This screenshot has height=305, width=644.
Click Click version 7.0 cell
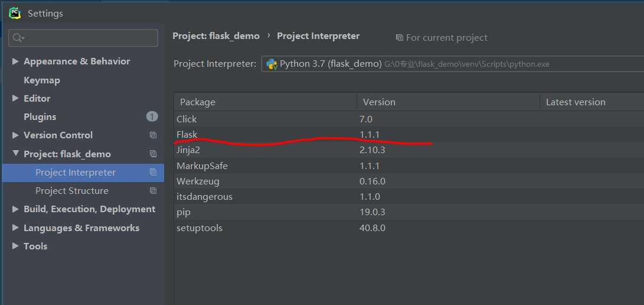(365, 119)
